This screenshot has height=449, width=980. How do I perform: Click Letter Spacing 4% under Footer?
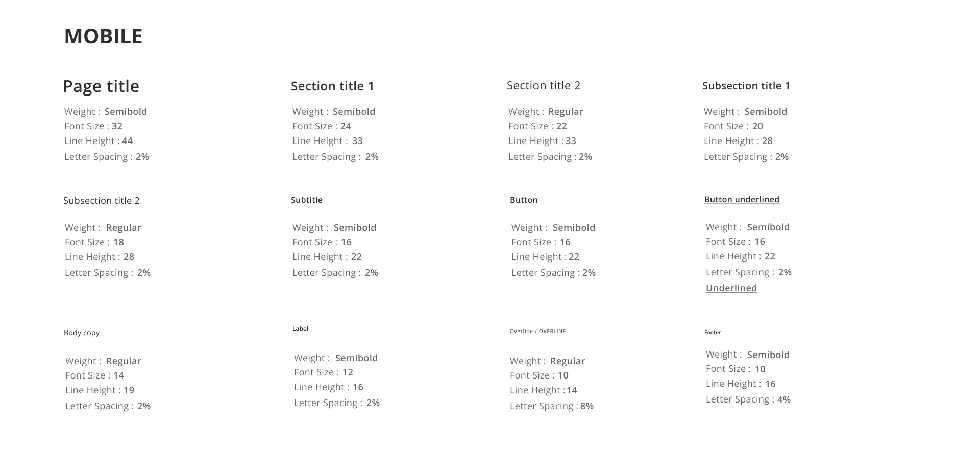pos(748,399)
